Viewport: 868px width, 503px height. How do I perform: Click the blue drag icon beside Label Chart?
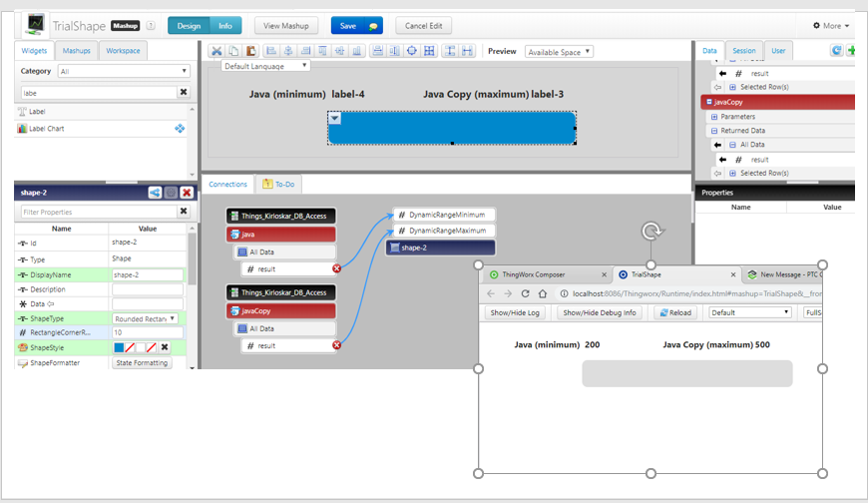180,128
